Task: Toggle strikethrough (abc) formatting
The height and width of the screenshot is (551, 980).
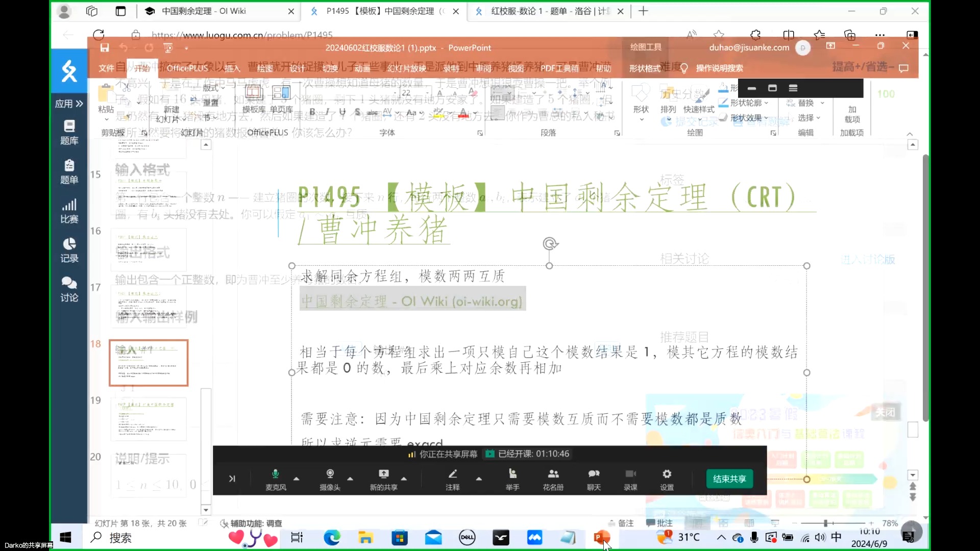Action: point(373,112)
